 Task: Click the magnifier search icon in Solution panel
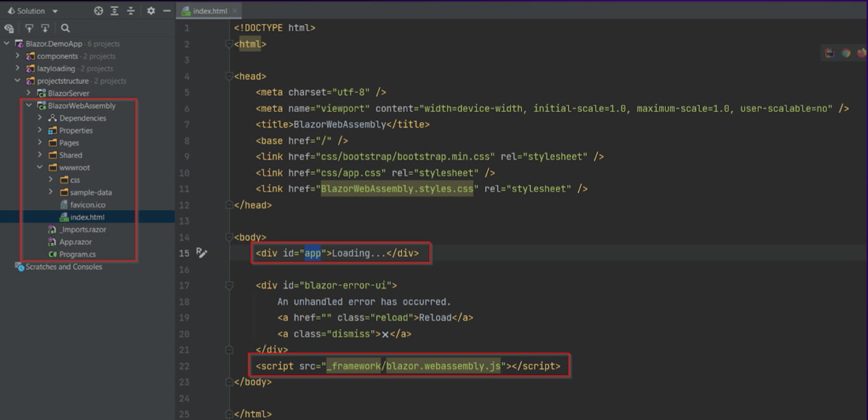(66, 28)
